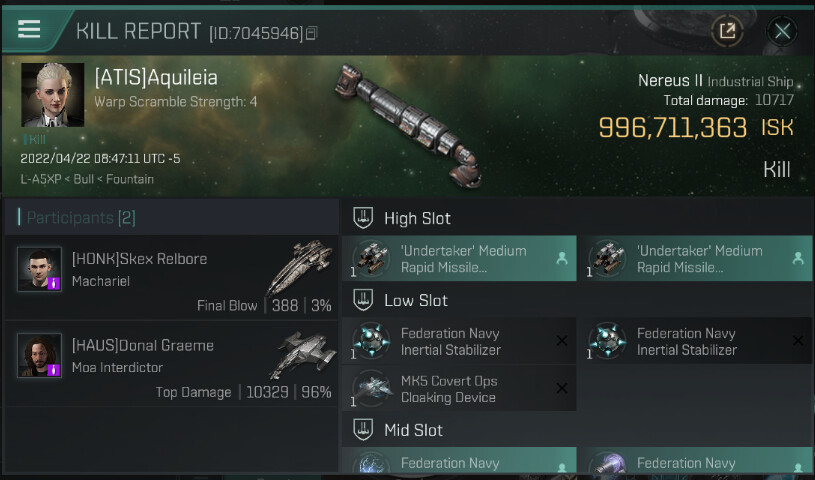
Task: Share kill report externally
Action: [x=727, y=31]
